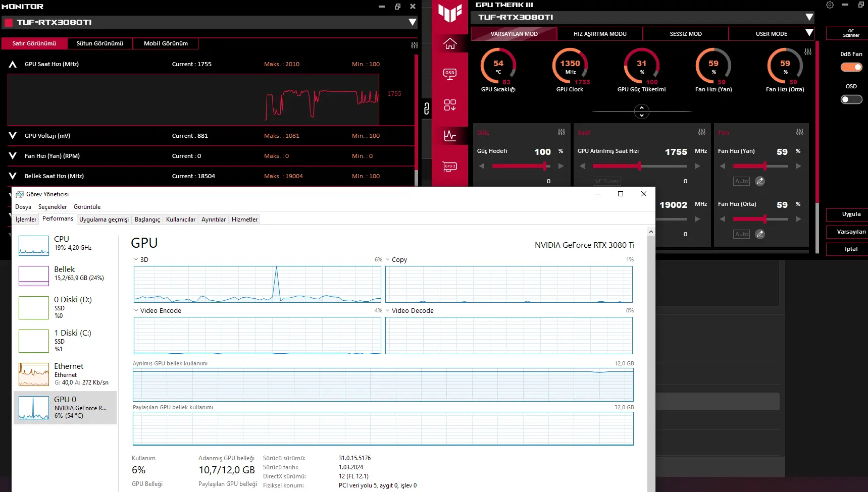Toggle the 0dB Fan switch
868x492 pixels.
point(851,67)
